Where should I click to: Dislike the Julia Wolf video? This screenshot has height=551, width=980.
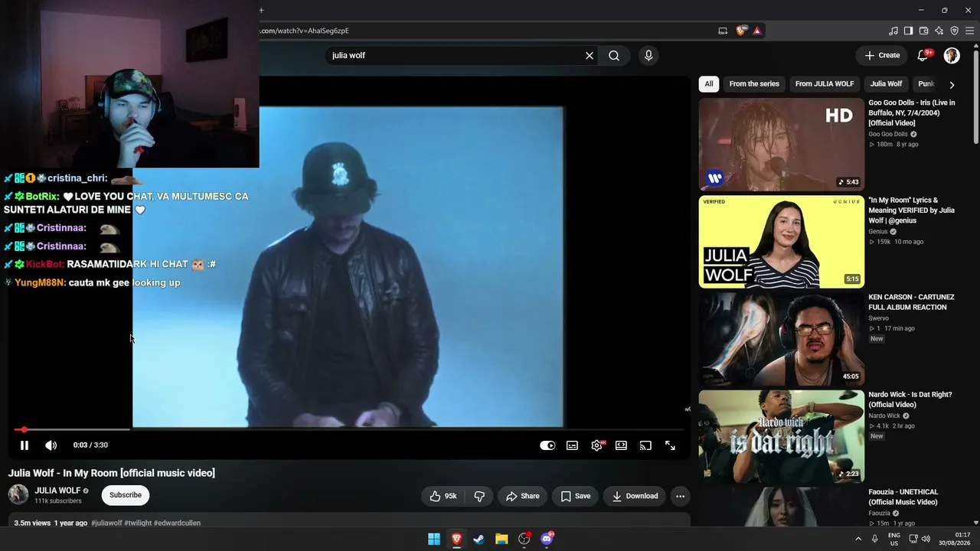479,496
